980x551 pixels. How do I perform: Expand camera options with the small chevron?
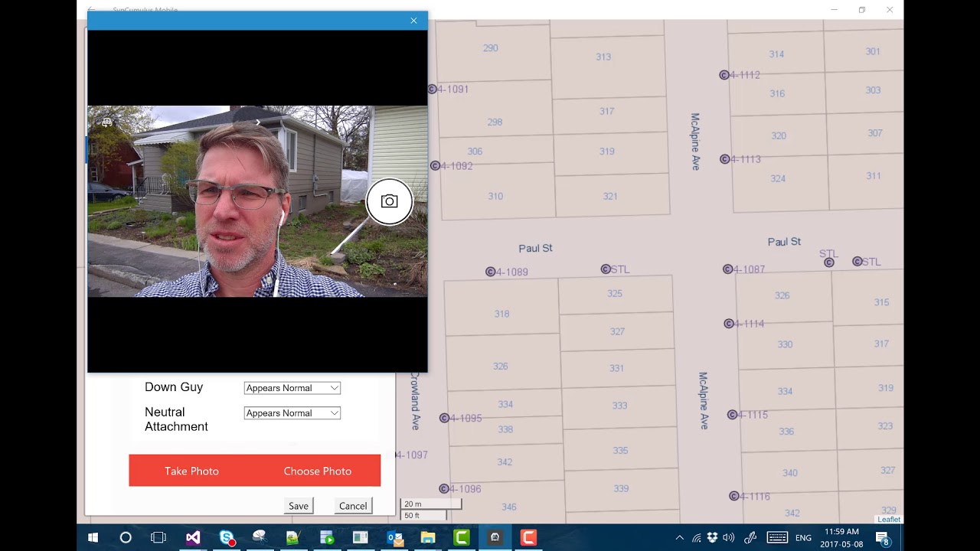click(x=258, y=122)
